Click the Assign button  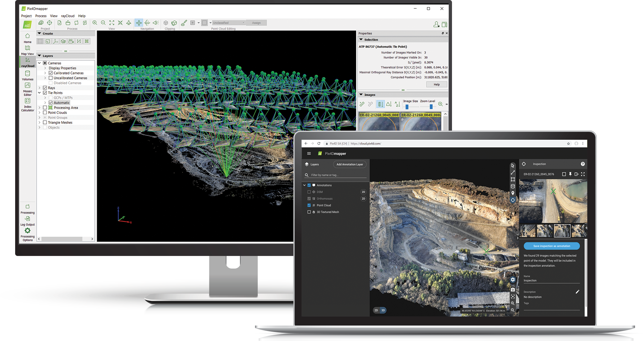pos(256,23)
